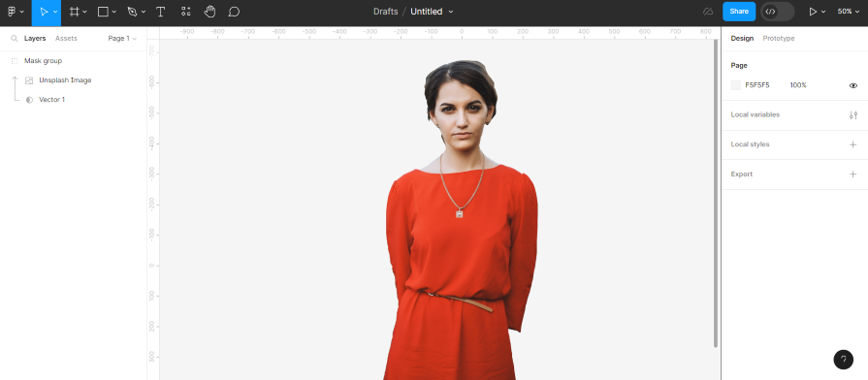The height and width of the screenshot is (380, 868).
Task: Expand the Page 1 dropdown
Action: click(x=122, y=38)
